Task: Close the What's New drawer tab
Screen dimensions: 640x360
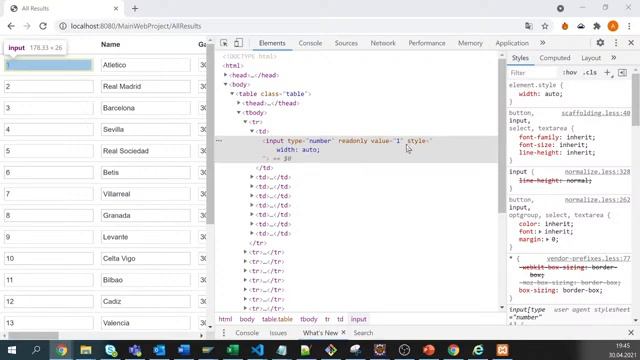Action: pos(343,332)
